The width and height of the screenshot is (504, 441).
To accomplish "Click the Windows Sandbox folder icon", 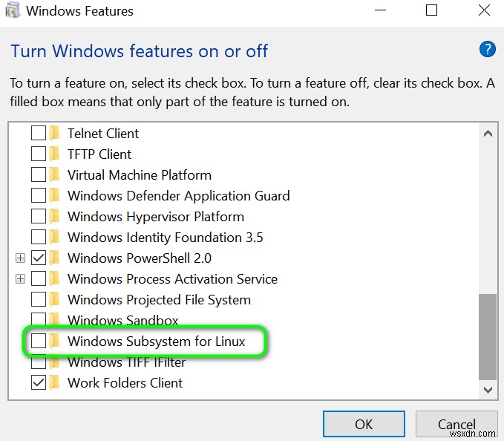I will [x=55, y=321].
